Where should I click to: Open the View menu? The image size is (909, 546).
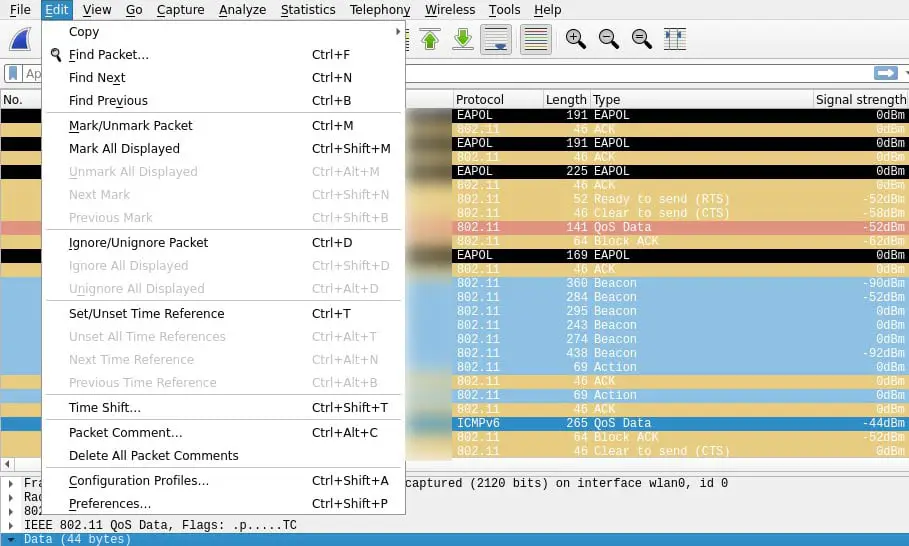[x=96, y=10]
